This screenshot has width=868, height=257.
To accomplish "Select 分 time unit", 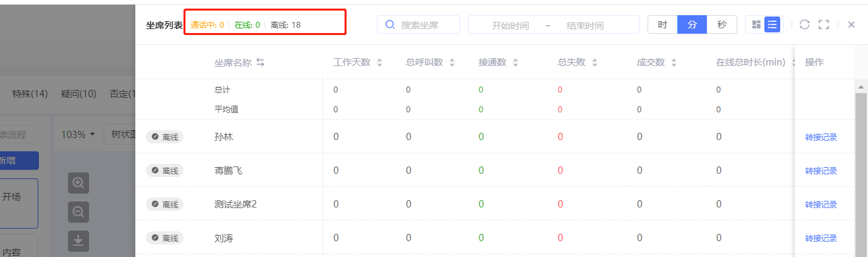I will 692,24.
